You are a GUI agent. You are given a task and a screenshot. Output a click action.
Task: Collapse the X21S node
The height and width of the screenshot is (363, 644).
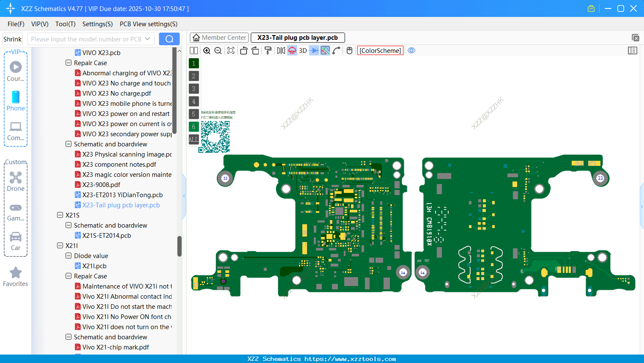pos(60,215)
